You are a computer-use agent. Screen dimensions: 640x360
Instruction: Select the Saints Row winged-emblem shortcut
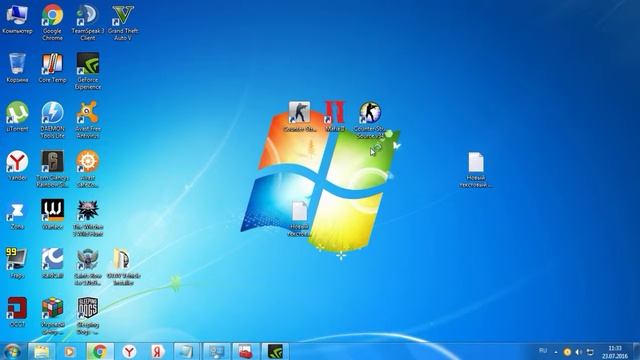pos(88,267)
